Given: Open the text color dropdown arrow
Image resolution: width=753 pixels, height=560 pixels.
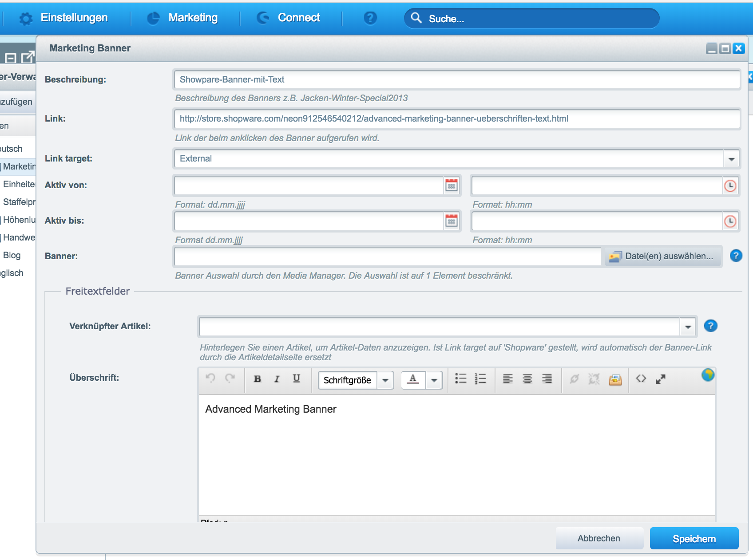Looking at the screenshot, I should click(434, 380).
